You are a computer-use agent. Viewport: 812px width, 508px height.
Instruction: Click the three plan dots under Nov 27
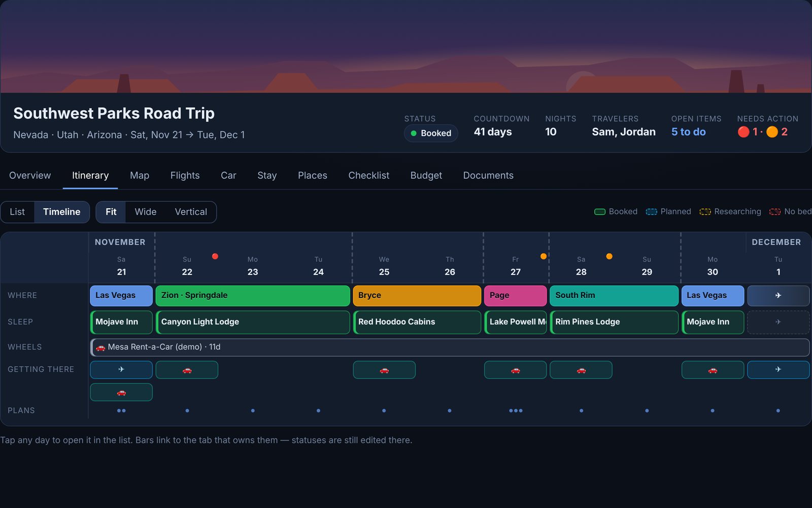point(516,410)
